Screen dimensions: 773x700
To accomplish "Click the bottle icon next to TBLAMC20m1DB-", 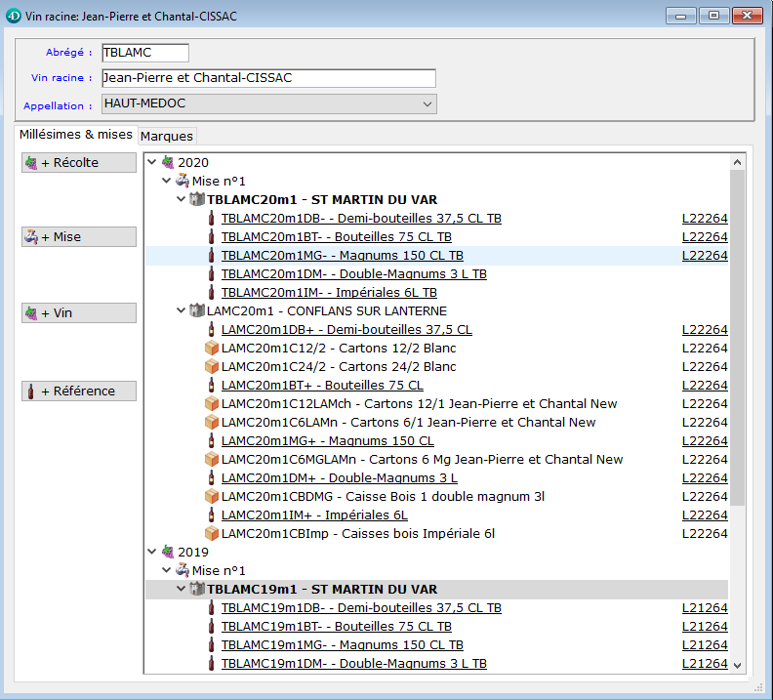I will coord(212,219).
